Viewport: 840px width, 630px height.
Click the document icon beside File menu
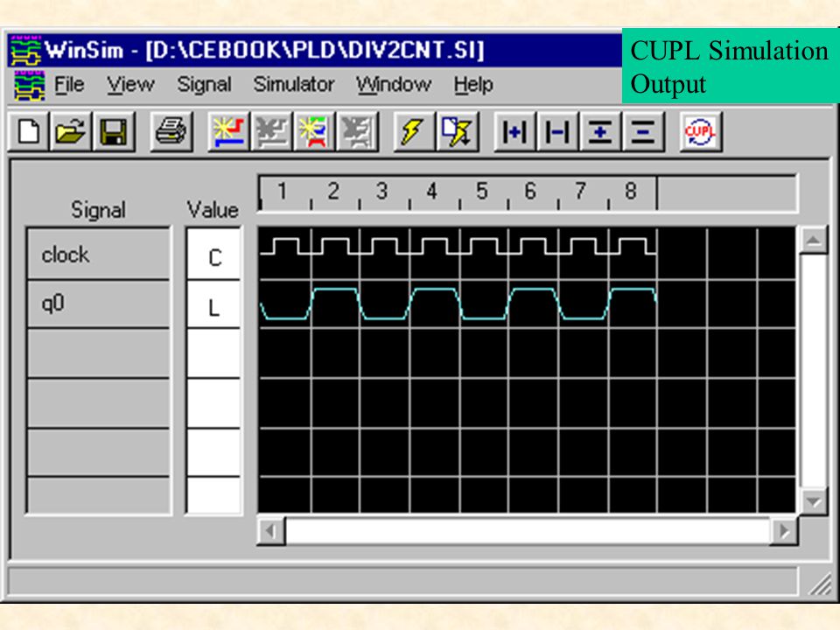[29, 85]
